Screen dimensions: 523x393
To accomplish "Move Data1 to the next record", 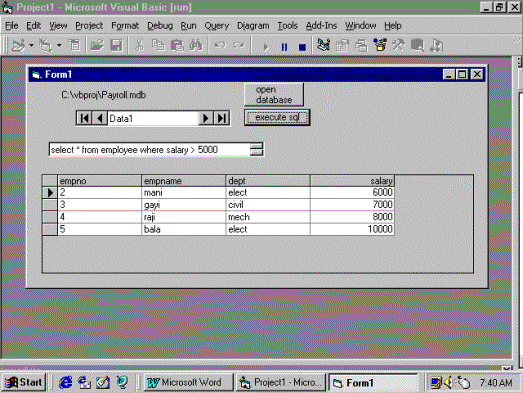I will coord(206,118).
